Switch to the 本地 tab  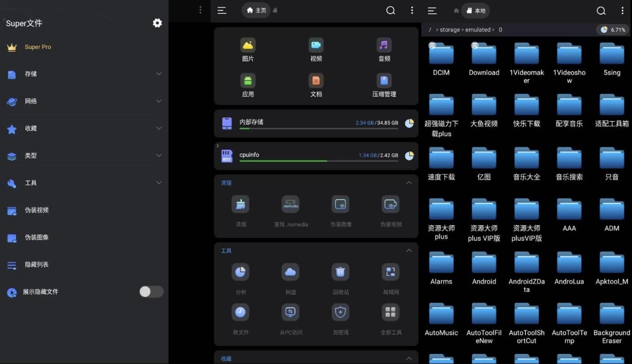pyautogui.click(x=476, y=10)
